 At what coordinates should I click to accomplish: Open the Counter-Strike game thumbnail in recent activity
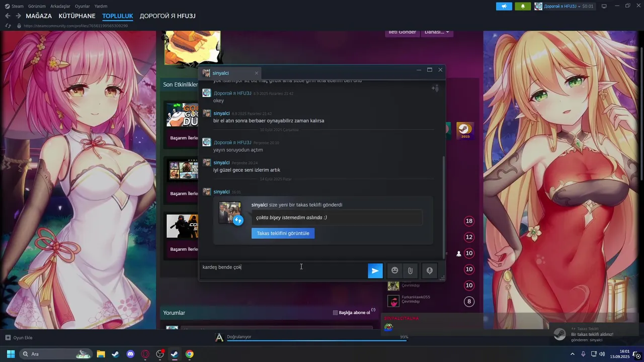(x=182, y=226)
